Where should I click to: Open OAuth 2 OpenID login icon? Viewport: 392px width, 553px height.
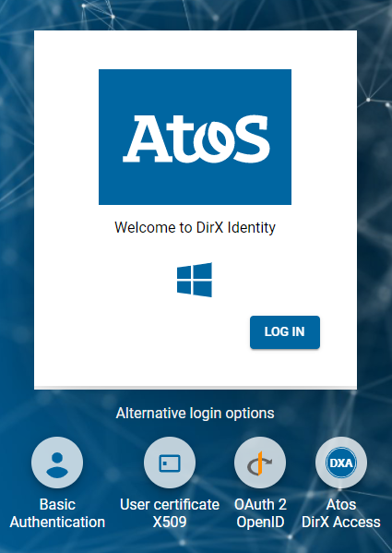pos(260,463)
